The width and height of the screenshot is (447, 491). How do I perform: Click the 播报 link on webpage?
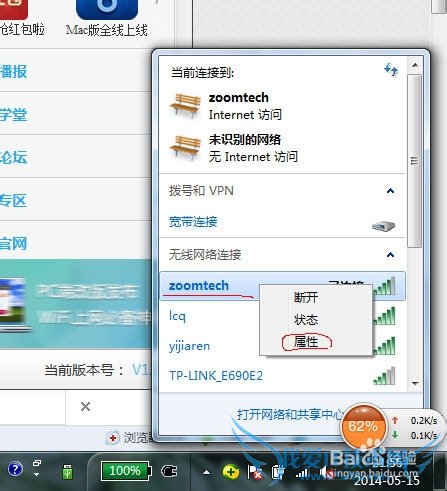pyautogui.click(x=13, y=72)
